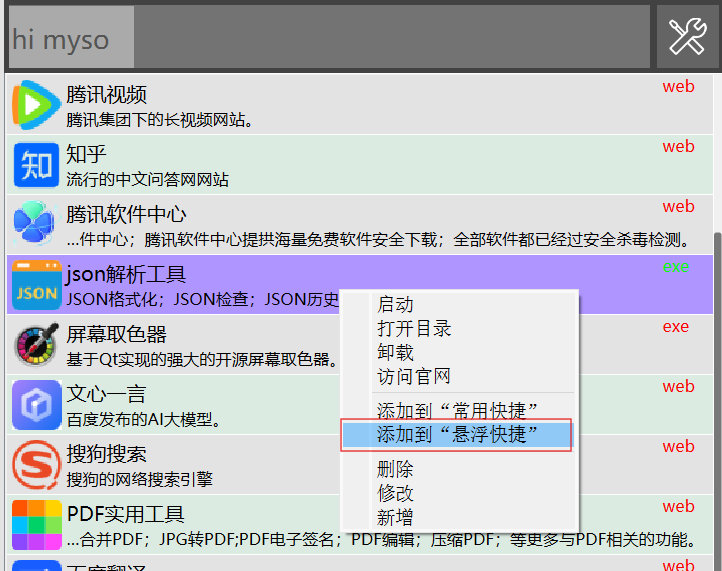Click the green exe label on json解析工具 row

point(675,267)
